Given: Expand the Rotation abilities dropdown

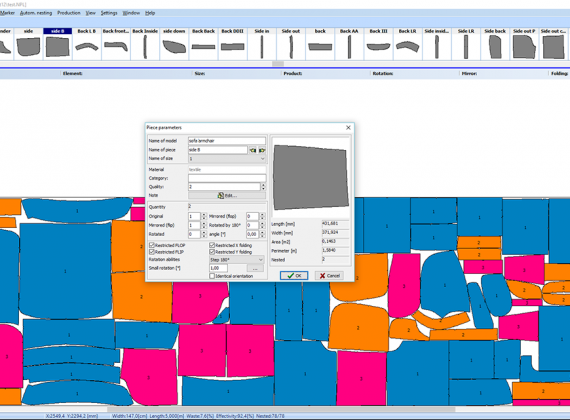Looking at the screenshot, I should click(x=237, y=260).
